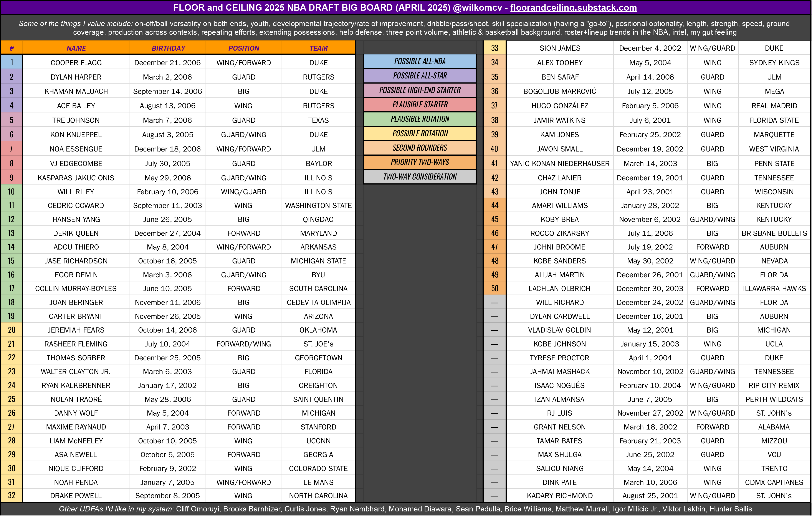Select the REAL MADRID team cell
812x516 pixels.
pos(774,106)
